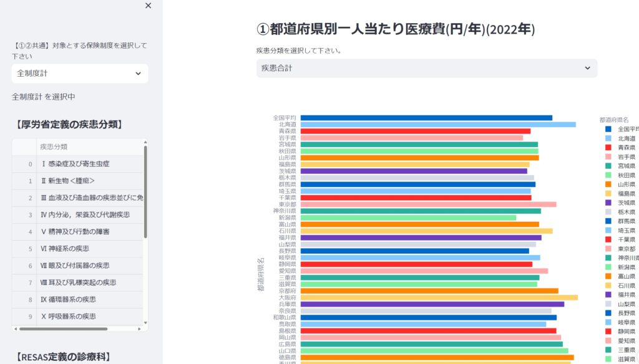The image size is (639, 364).
Task: Click the table's scroll-up arrow
Action: point(145,142)
